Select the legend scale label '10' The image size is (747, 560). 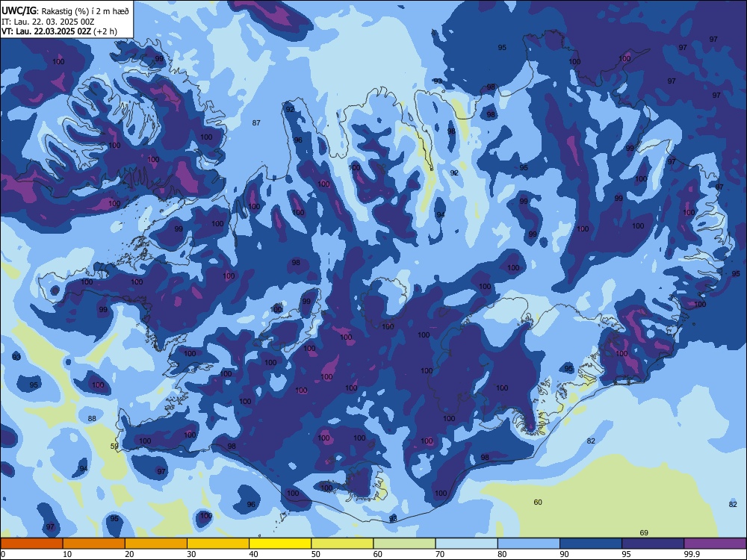[x=67, y=554]
